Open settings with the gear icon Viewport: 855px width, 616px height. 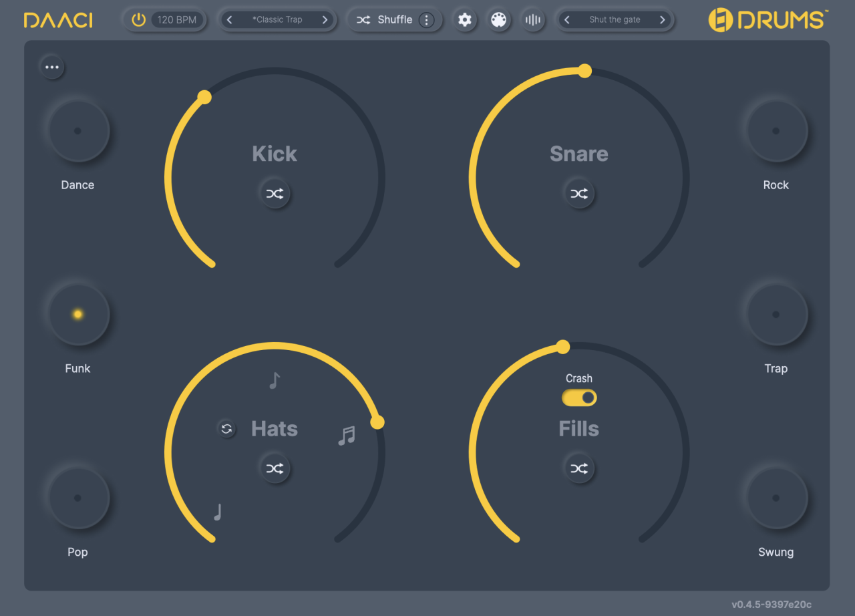(465, 20)
